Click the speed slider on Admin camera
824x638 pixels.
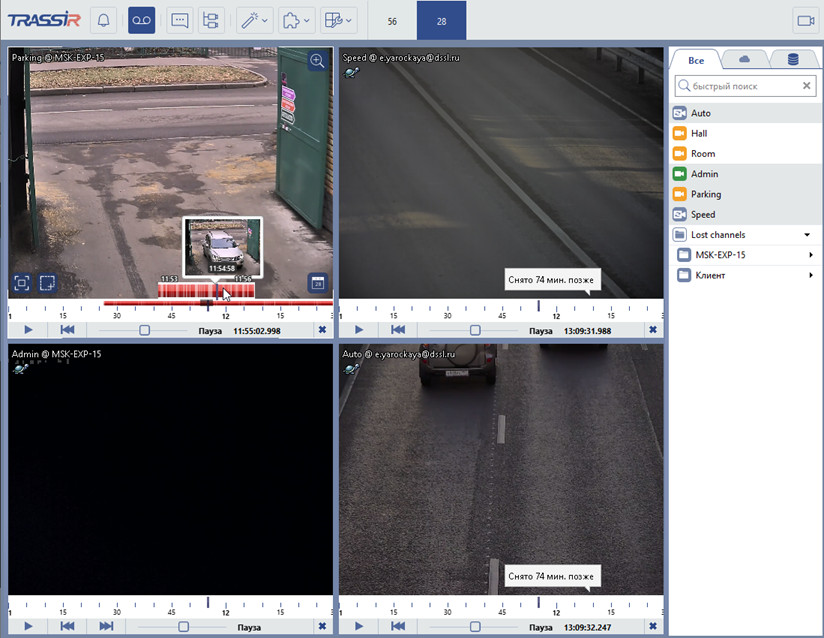click(183, 627)
